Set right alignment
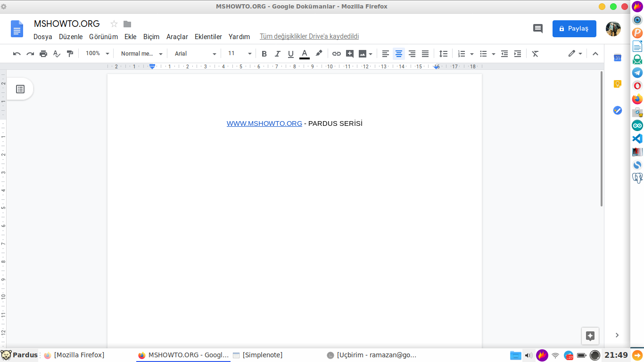The image size is (644, 362). (x=412, y=54)
